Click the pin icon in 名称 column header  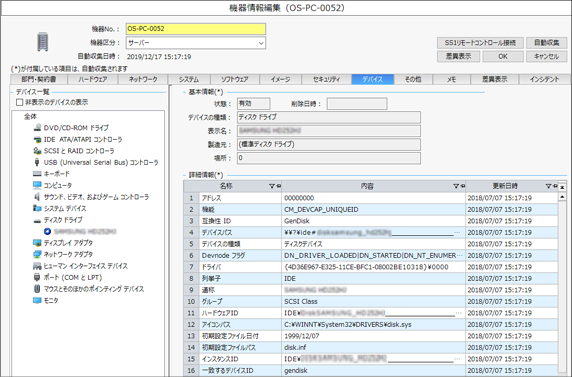(278, 186)
